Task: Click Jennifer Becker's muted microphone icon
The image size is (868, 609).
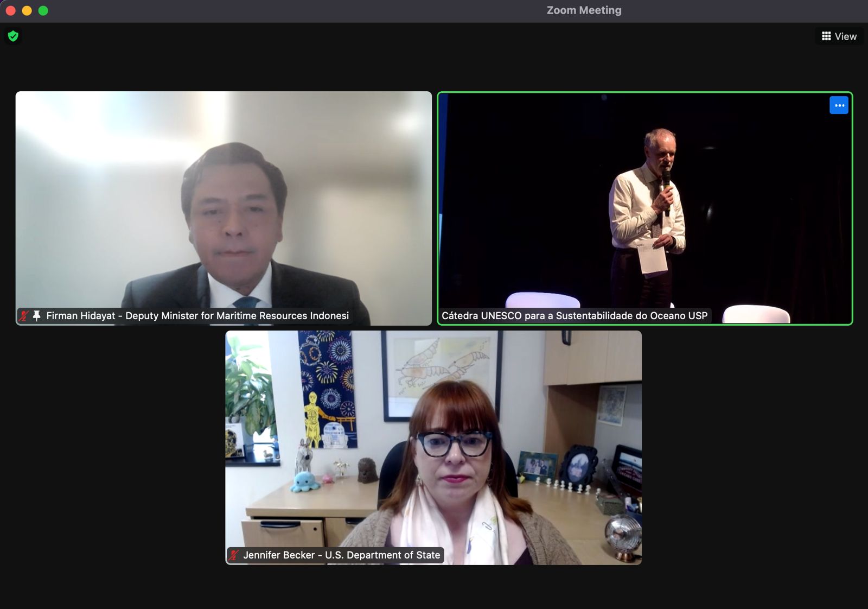Action: [x=234, y=555]
